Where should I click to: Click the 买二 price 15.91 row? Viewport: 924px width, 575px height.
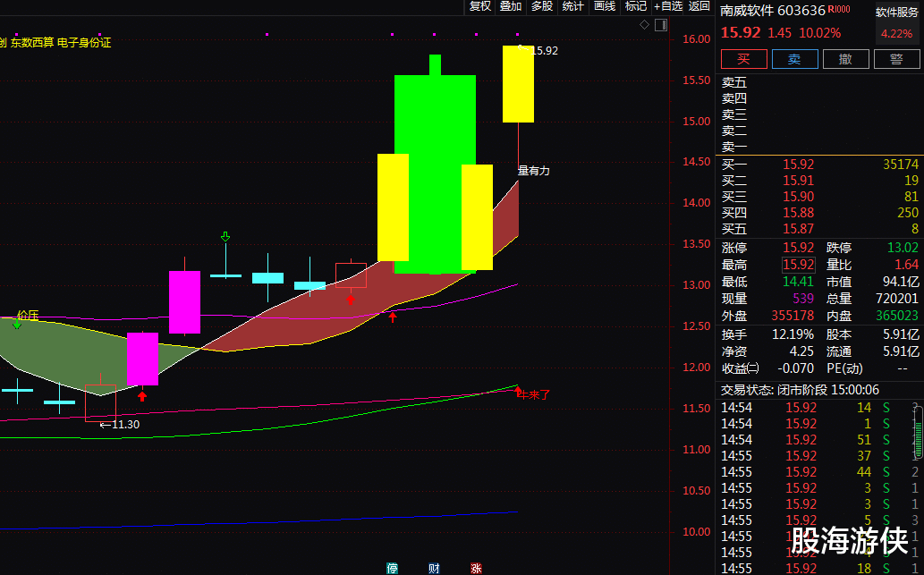819,181
